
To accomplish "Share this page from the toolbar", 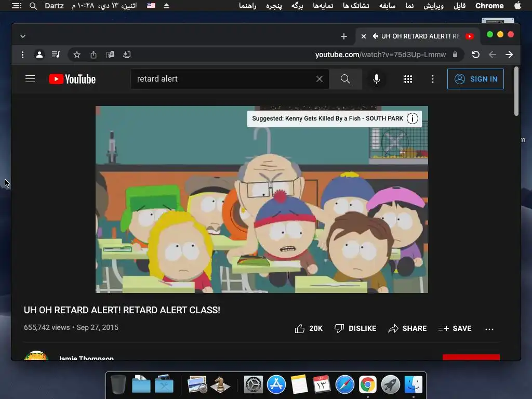I will coord(94,55).
